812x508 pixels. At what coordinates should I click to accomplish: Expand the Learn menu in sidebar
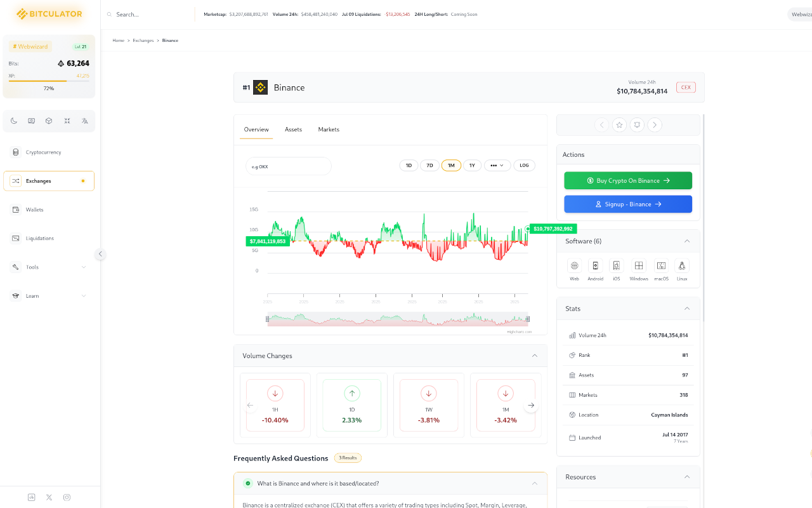(84, 296)
